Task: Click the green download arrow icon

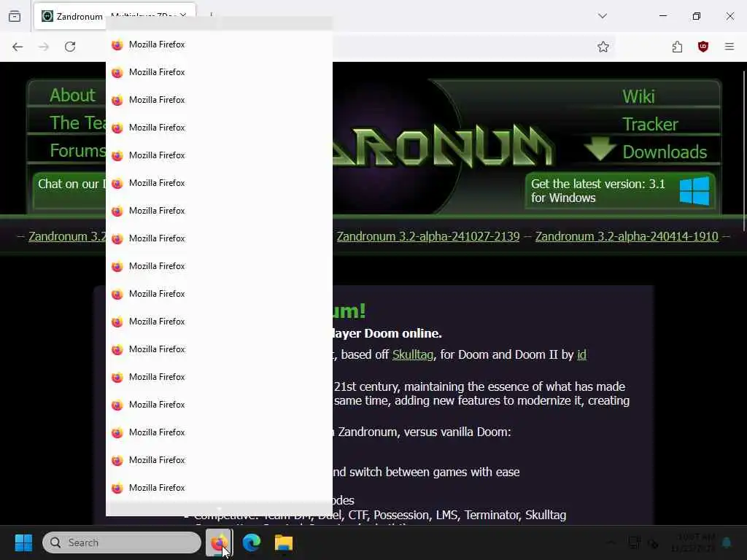Action: tap(600, 149)
